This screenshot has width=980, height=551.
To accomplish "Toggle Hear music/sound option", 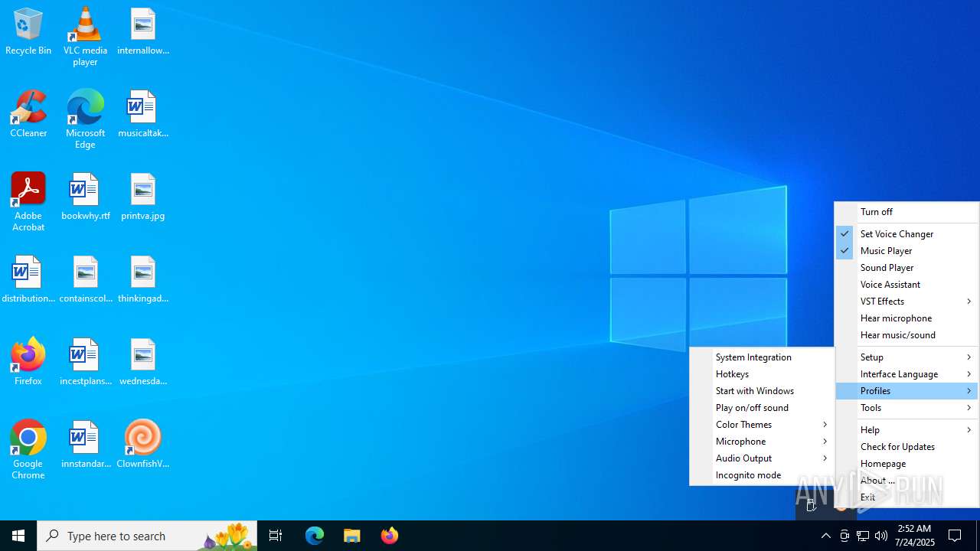I will pos(906,335).
